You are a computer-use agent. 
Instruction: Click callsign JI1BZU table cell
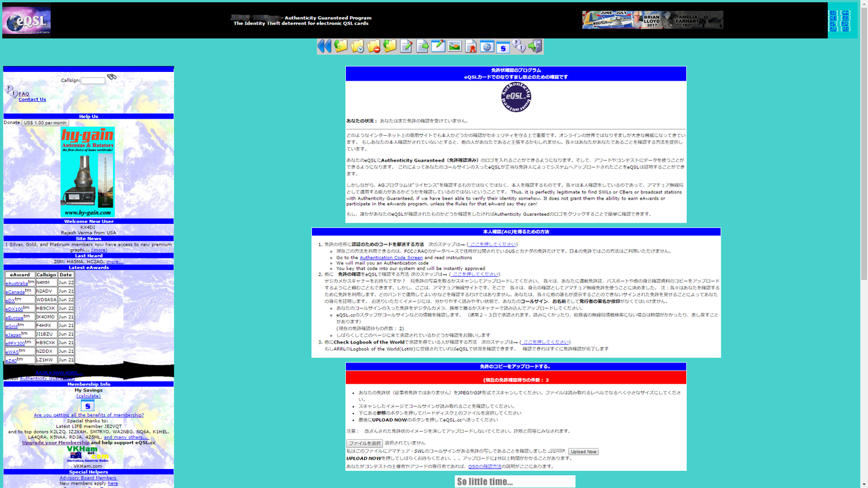coord(46,335)
